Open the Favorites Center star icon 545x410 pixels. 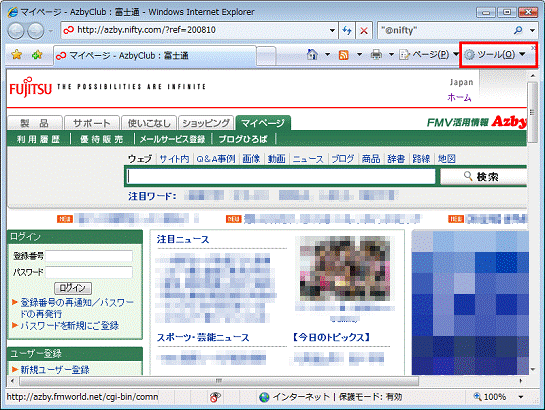16,55
